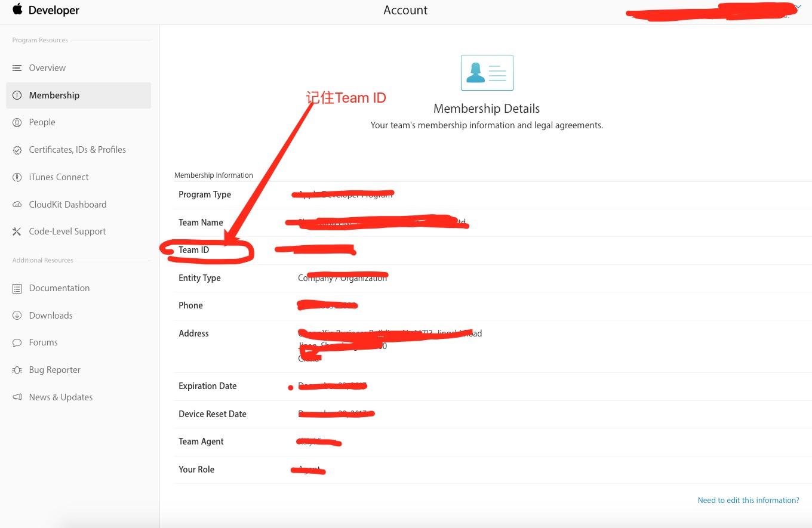Expand the account dropdown chevron

point(799,7)
